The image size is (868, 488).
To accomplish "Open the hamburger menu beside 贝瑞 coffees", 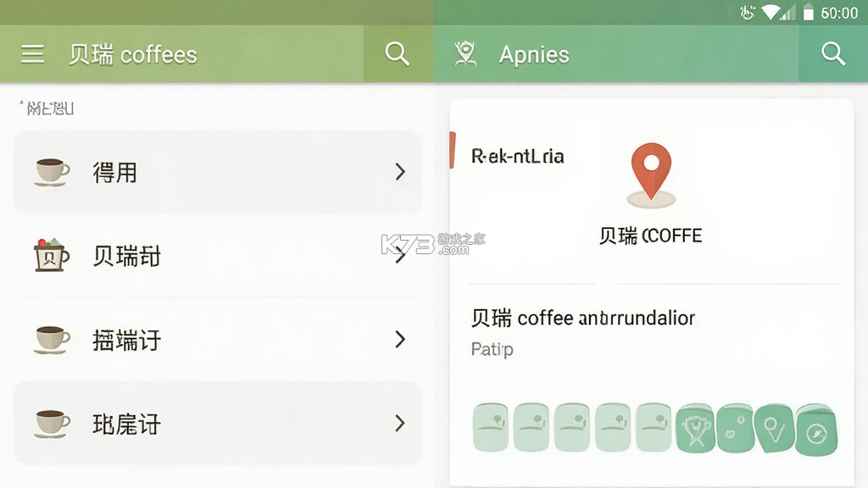I will (x=32, y=54).
